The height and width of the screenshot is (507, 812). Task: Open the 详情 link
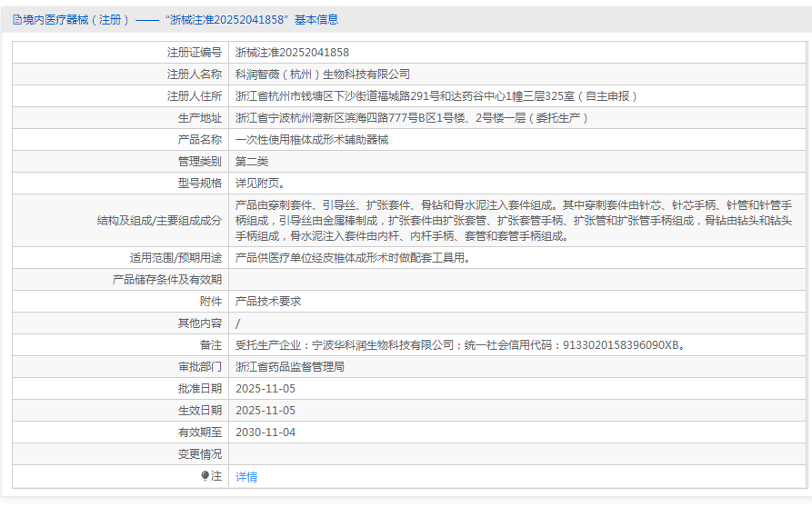point(246,476)
